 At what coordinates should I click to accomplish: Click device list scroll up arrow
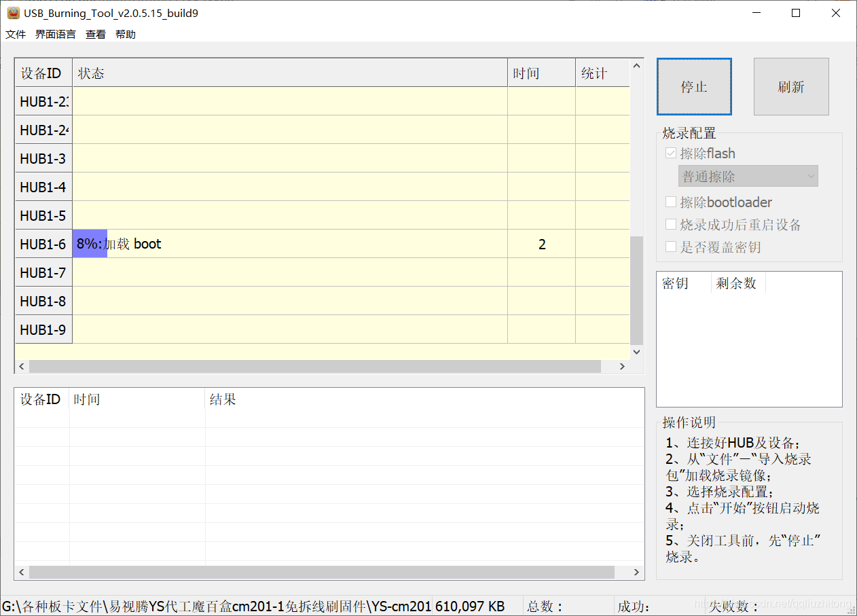click(636, 66)
